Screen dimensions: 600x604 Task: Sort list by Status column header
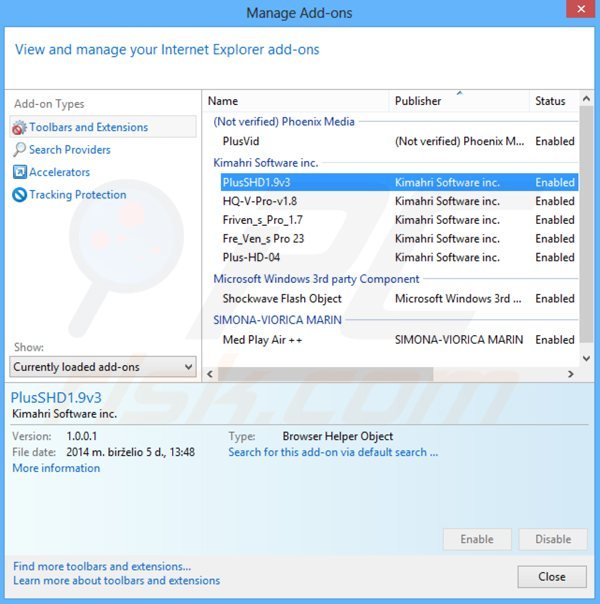554,101
